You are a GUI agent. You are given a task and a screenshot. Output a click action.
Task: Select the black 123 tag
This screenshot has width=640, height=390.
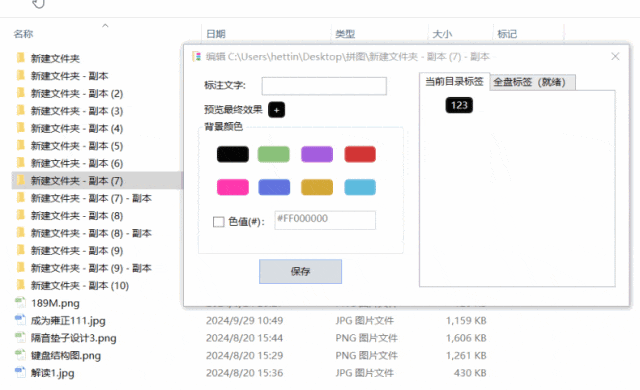[459, 105]
